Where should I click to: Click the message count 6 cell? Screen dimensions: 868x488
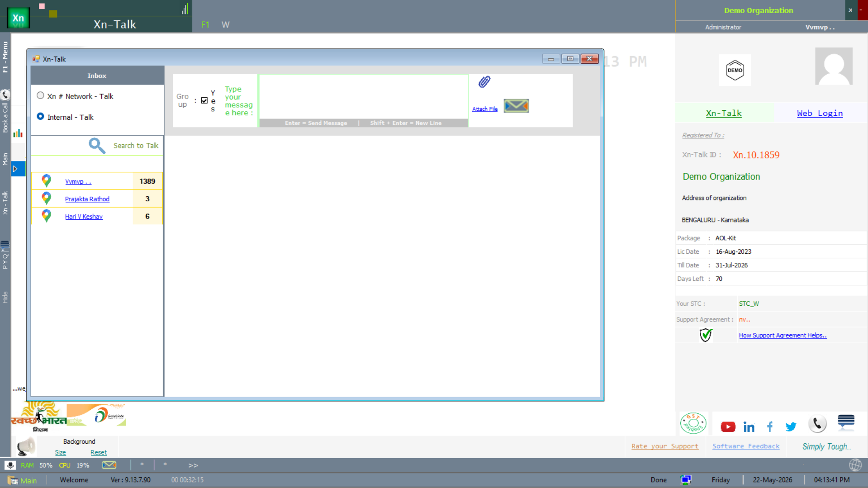[x=147, y=216]
